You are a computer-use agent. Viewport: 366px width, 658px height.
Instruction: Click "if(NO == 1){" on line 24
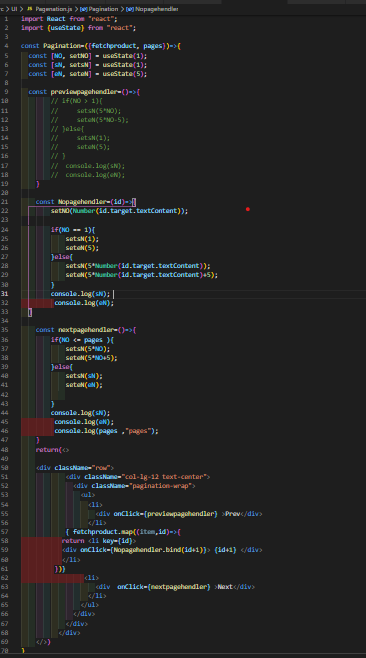coord(73,230)
